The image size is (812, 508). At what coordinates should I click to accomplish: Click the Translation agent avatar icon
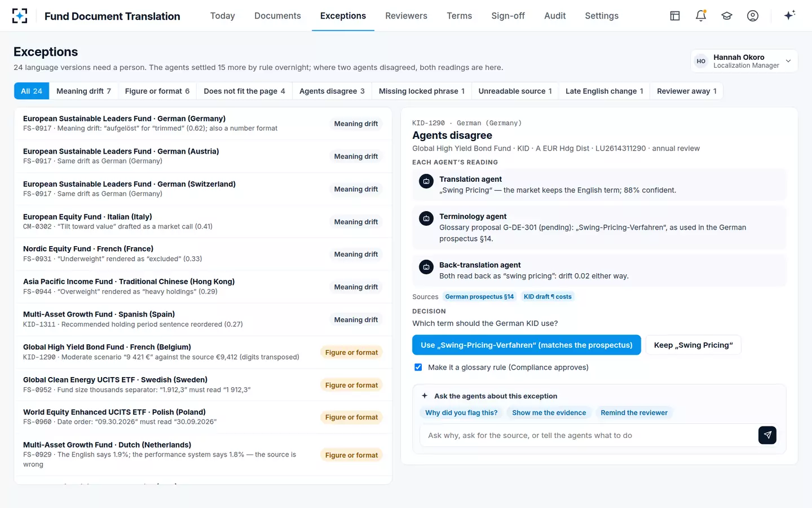point(426,181)
